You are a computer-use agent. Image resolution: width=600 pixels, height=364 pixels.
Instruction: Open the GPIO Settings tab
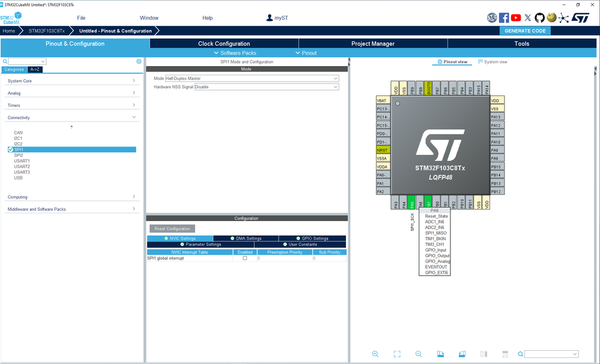[x=312, y=238]
